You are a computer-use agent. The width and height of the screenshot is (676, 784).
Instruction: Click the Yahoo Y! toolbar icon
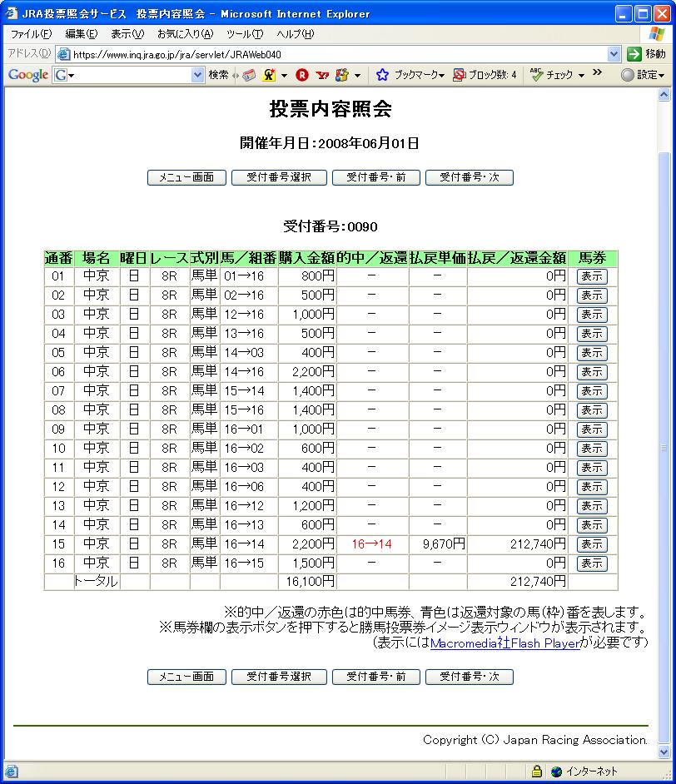[322, 75]
